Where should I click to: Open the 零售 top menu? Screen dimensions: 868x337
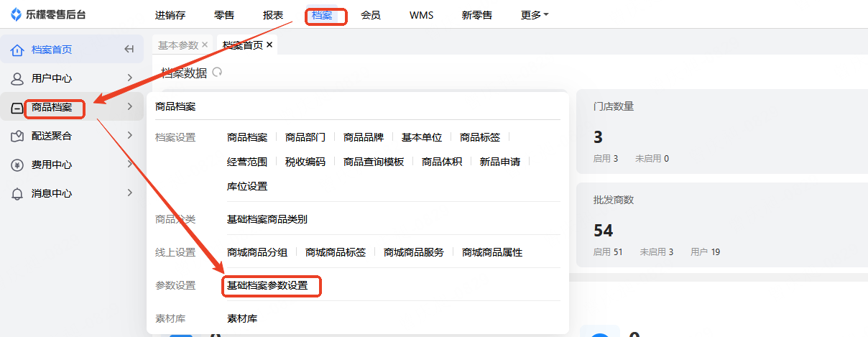click(224, 15)
